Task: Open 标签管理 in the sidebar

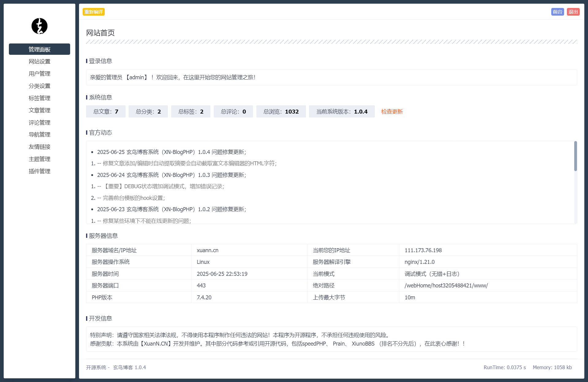Action: coord(40,98)
